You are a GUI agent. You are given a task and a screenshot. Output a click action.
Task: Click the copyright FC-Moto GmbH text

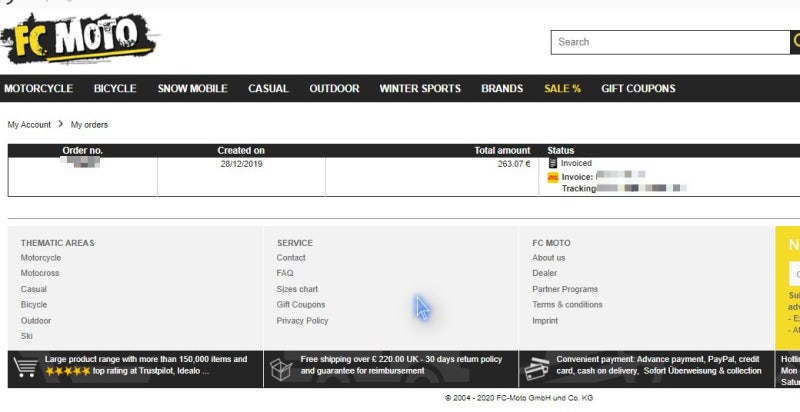coord(519,398)
